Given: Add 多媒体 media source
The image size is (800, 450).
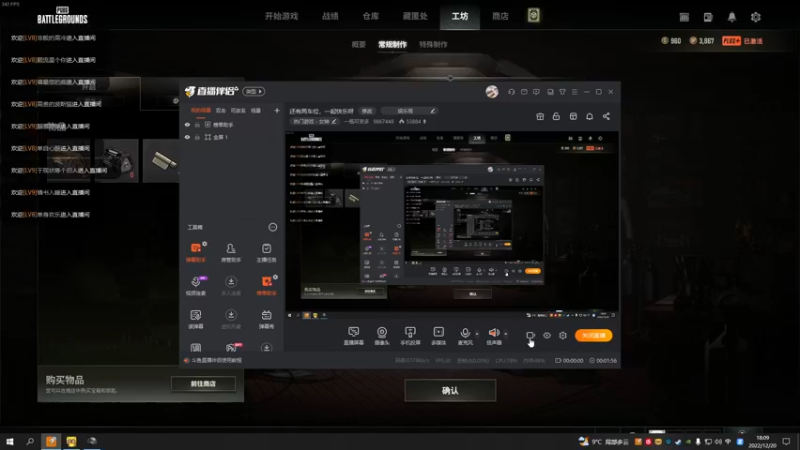Looking at the screenshot, I should click(x=438, y=336).
